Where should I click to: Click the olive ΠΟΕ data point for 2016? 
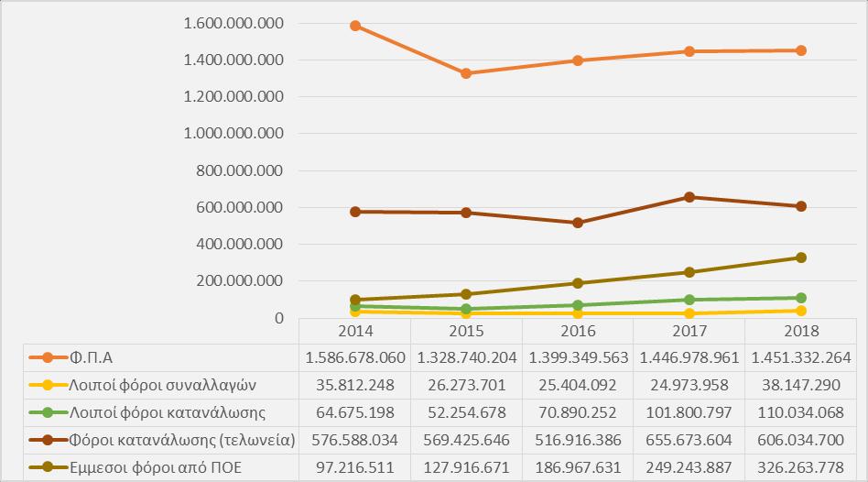[x=578, y=283]
